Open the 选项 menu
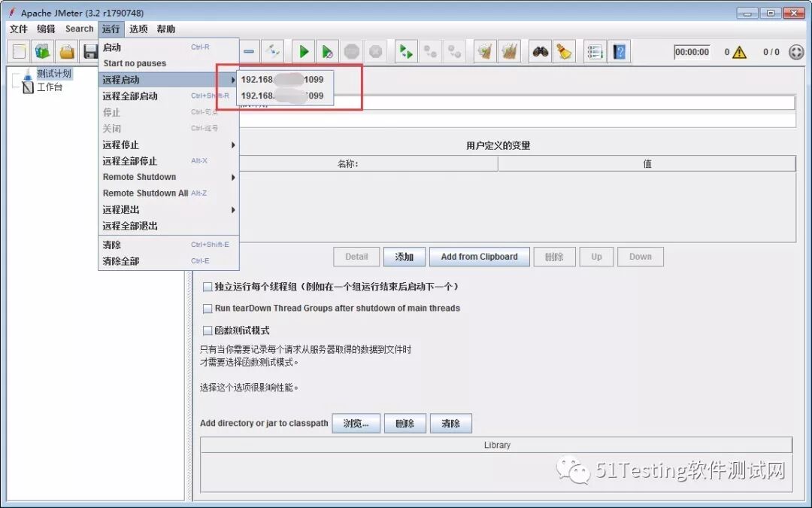This screenshot has width=812, height=508. click(x=138, y=29)
